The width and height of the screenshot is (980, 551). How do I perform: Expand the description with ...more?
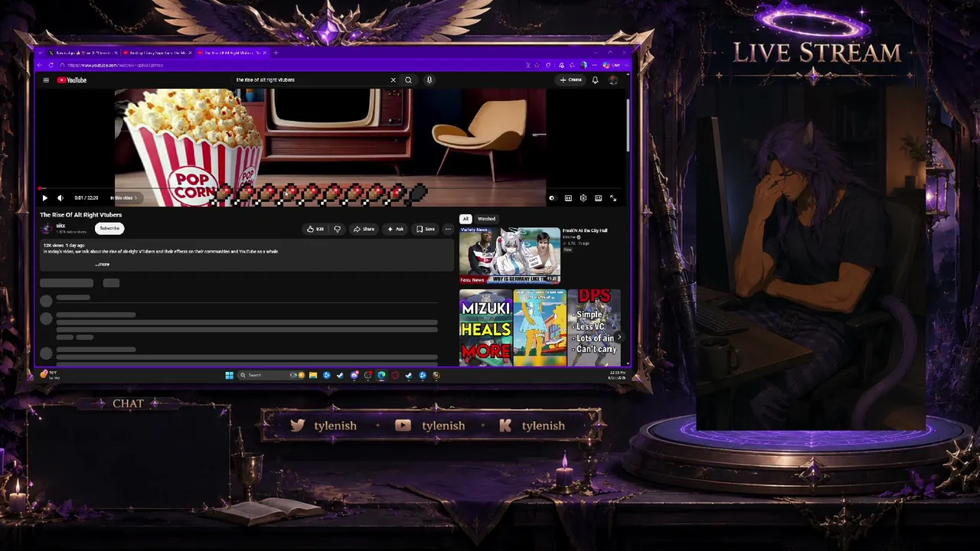tap(103, 264)
